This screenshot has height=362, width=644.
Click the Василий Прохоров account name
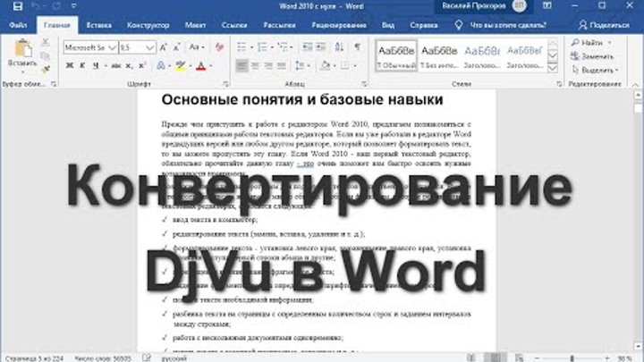[x=473, y=5]
